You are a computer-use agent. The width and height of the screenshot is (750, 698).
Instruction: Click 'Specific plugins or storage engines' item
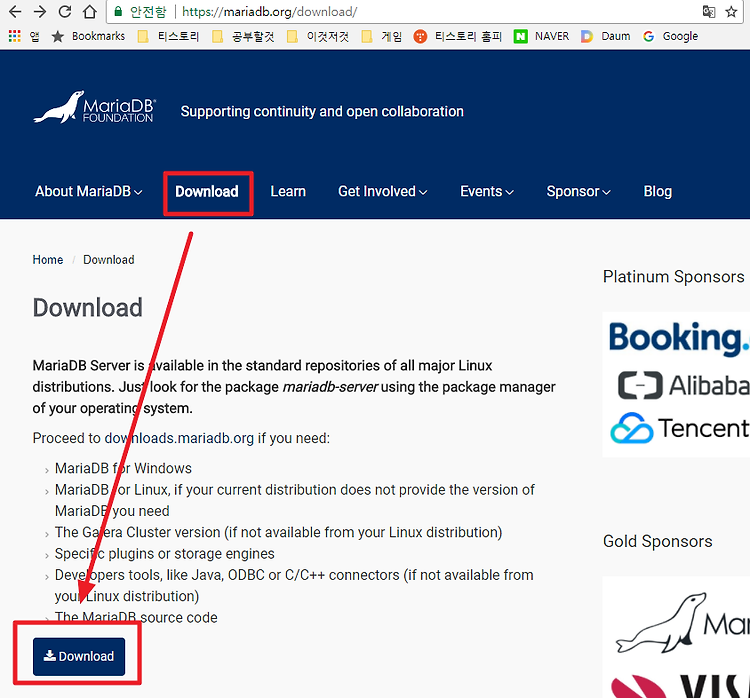pos(165,554)
